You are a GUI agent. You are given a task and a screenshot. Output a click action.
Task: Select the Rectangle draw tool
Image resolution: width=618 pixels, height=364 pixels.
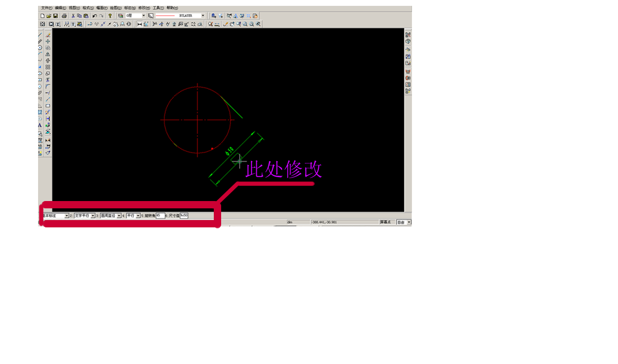coord(40,80)
